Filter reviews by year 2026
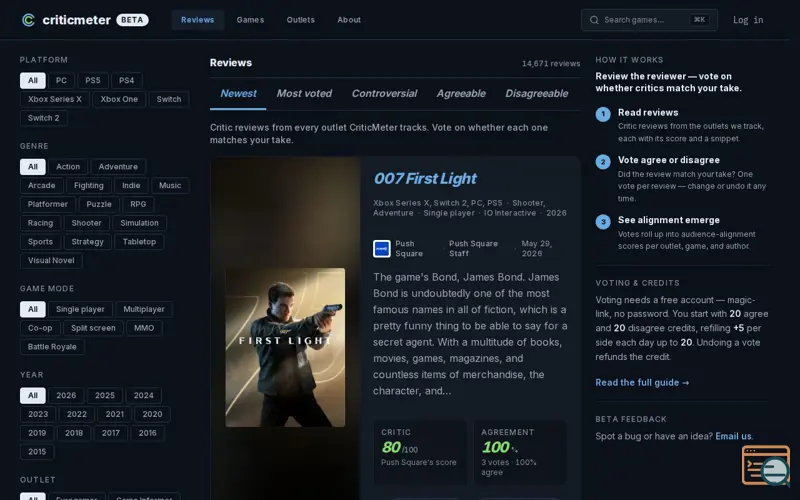The width and height of the screenshot is (800, 500). tap(66, 396)
